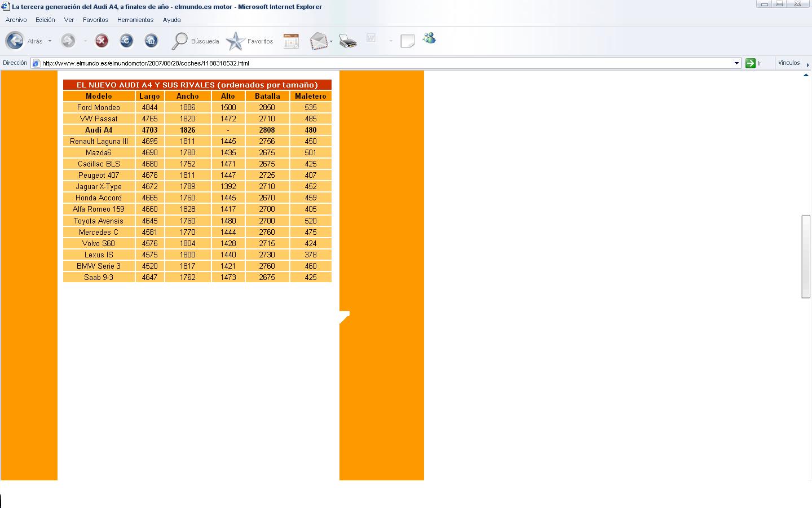Stop page loading with the red X icon
The image size is (812, 508).
[x=101, y=41]
